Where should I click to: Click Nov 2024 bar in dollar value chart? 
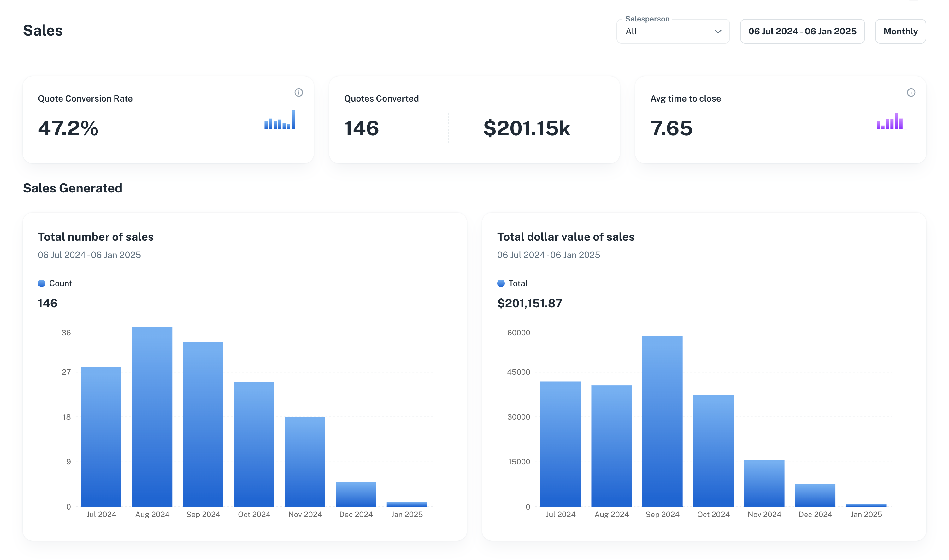click(764, 483)
